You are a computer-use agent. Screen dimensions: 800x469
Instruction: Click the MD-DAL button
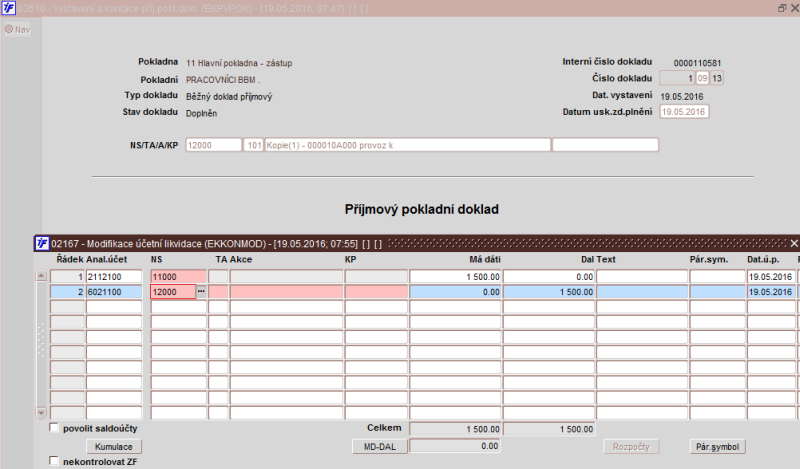380,447
